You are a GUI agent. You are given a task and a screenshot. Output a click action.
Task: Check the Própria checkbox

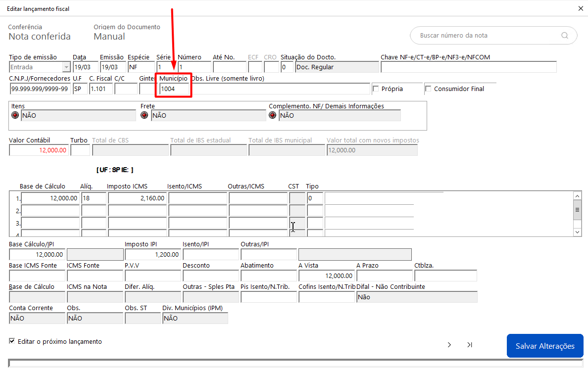pos(376,89)
